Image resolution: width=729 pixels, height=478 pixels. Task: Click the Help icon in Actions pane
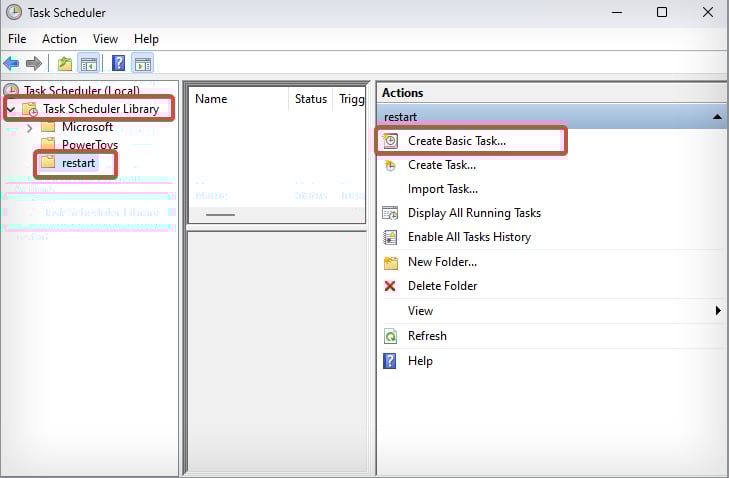[x=390, y=361]
